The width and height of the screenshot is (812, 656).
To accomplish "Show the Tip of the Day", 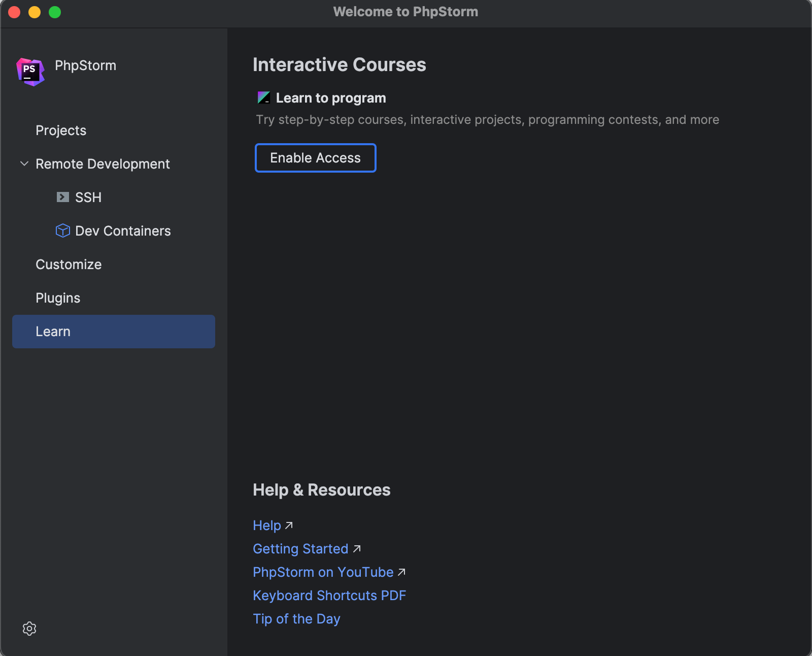I will pyautogui.click(x=296, y=619).
